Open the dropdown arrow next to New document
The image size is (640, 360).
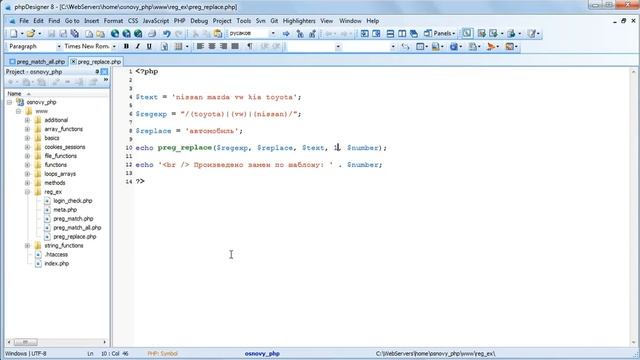[x=21, y=33]
